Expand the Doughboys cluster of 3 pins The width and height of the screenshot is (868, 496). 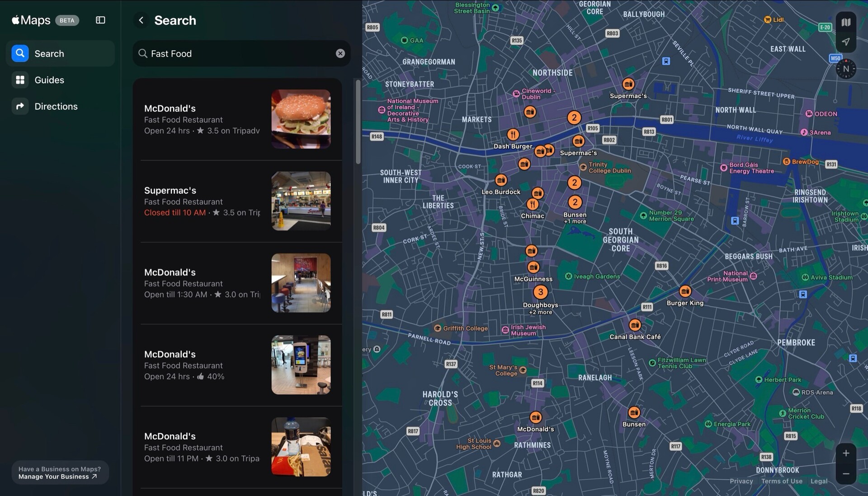[540, 292]
